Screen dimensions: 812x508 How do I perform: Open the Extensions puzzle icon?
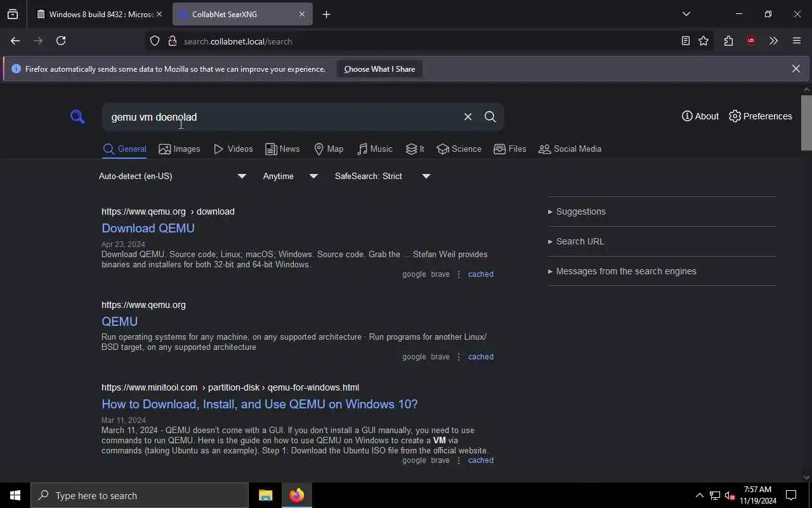[728, 41]
